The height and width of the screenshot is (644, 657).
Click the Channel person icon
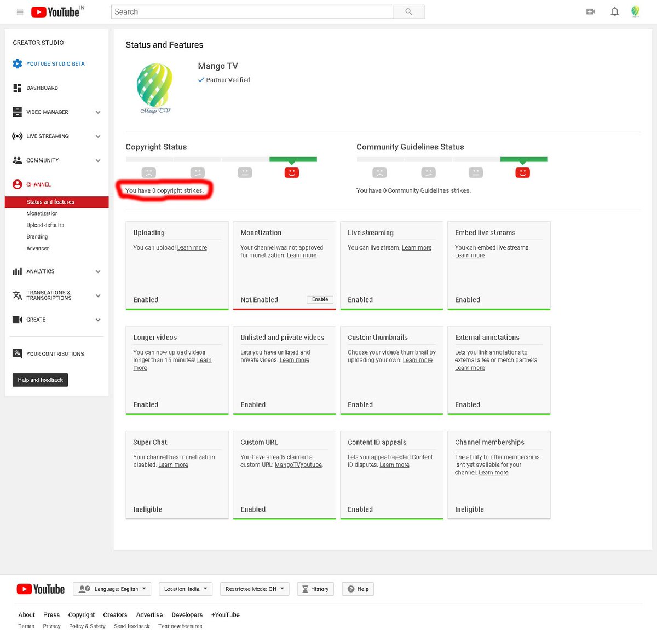[18, 184]
